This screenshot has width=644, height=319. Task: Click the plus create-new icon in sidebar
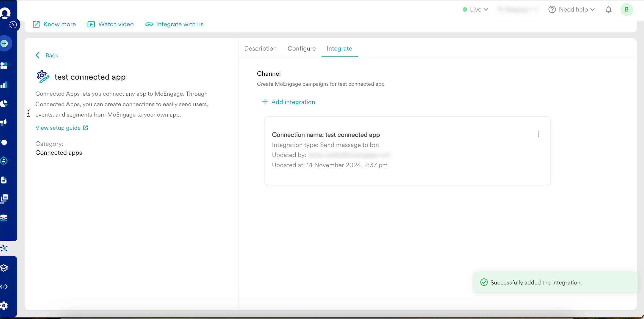click(4, 44)
